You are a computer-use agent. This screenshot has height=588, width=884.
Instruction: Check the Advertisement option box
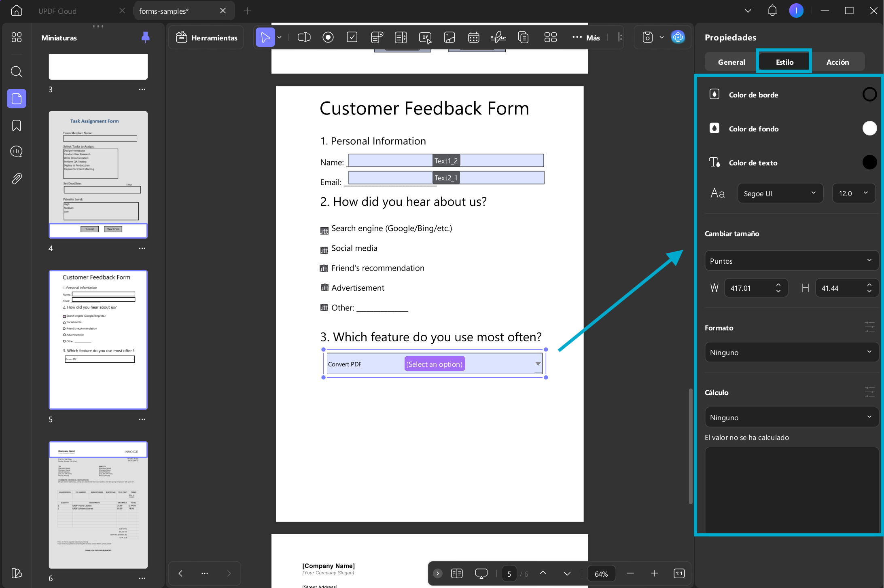click(324, 288)
